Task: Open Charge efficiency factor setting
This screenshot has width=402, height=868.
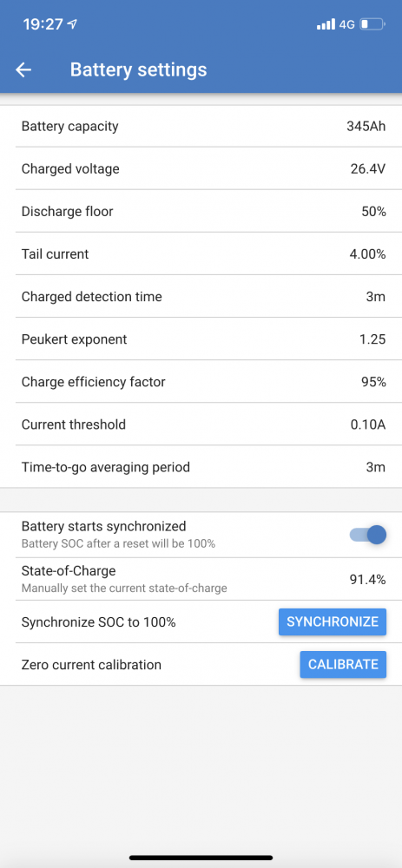Action: coord(201,382)
